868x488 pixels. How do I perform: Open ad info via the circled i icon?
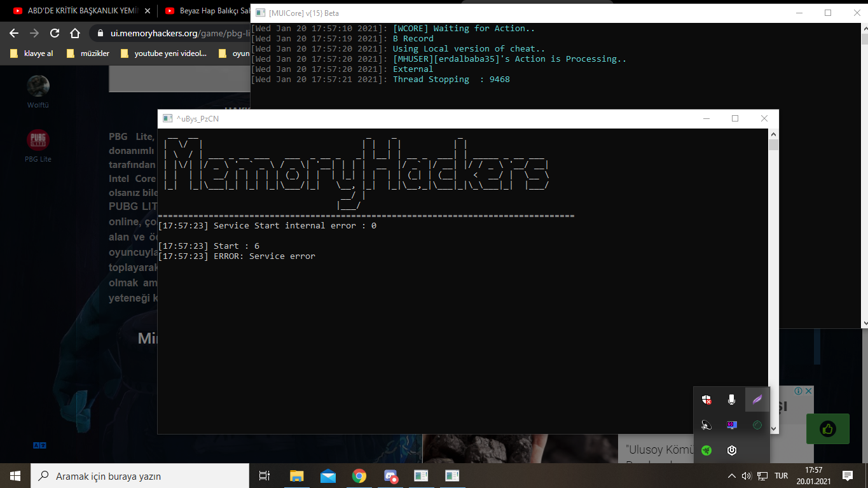click(799, 391)
